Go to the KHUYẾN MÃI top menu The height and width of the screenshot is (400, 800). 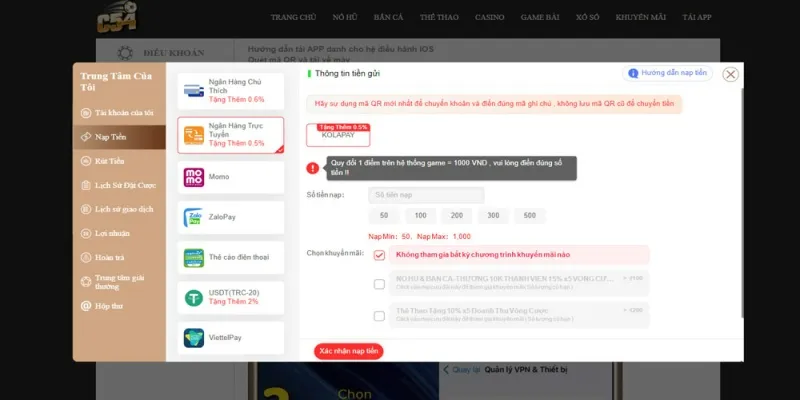coord(640,17)
